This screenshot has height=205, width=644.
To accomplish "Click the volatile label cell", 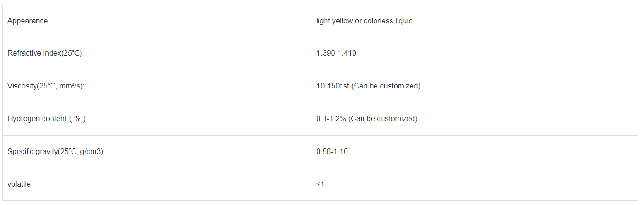I will [x=157, y=184].
